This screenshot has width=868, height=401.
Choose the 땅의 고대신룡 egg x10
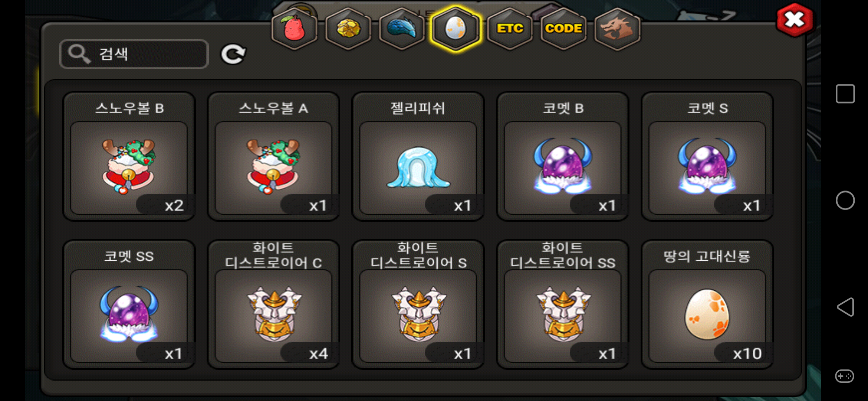click(707, 304)
